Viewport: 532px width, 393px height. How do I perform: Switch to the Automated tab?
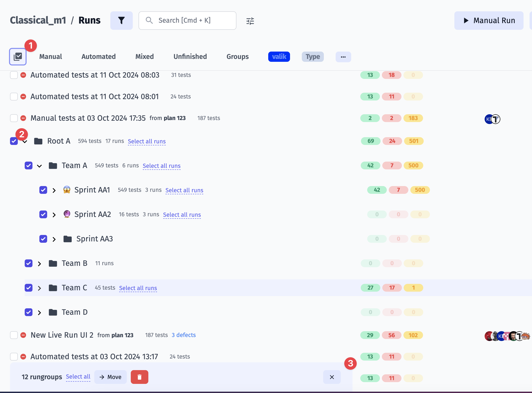[99, 56]
